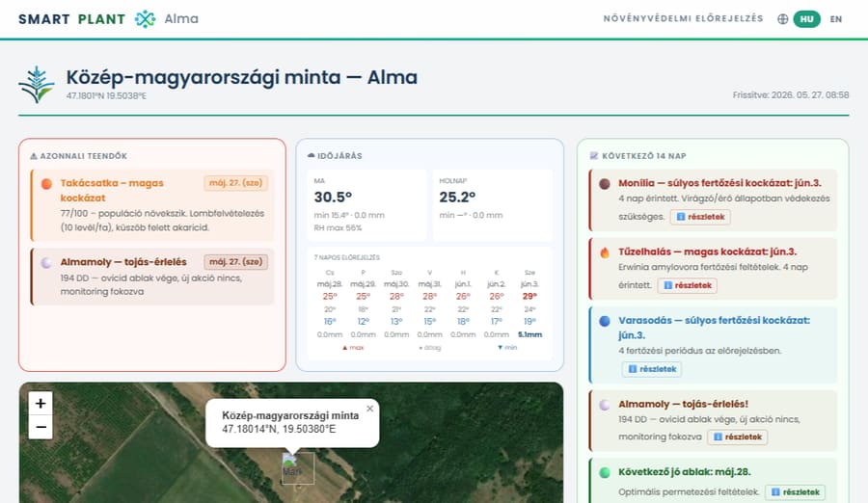Click tomorrow's temperature 25.2°
Screen dimensions: 868x503
point(458,198)
